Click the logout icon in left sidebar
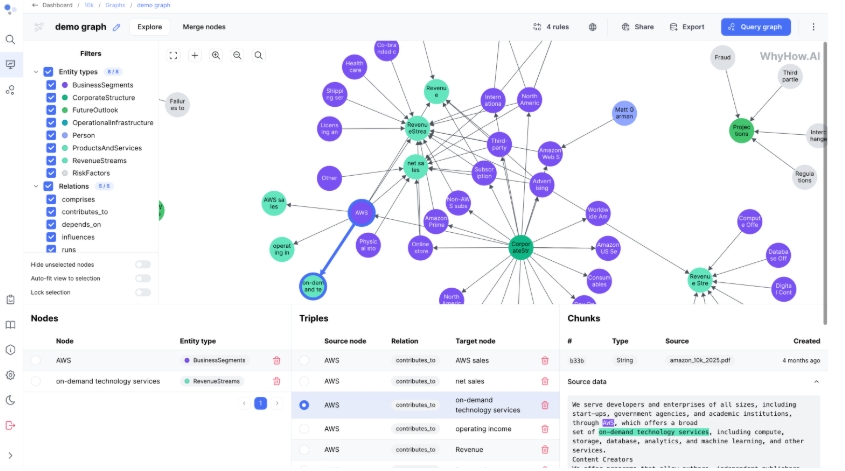845x471 pixels. [x=11, y=425]
